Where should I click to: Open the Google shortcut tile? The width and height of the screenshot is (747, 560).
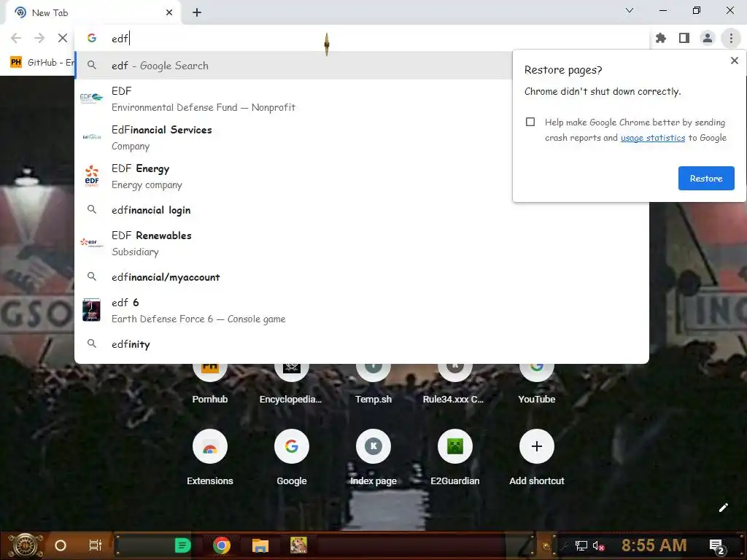292,456
